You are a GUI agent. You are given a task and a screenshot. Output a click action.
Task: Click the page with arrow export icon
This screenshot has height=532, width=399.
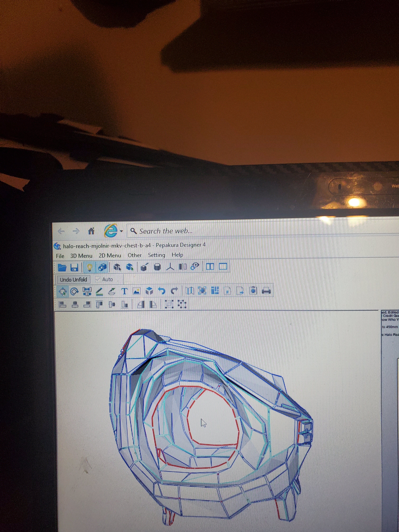tap(240, 291)
